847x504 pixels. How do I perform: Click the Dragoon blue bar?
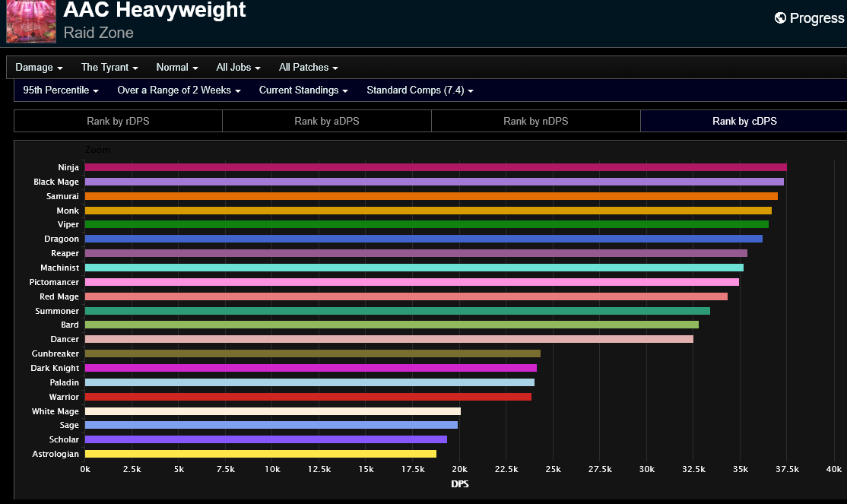(423, 239)
